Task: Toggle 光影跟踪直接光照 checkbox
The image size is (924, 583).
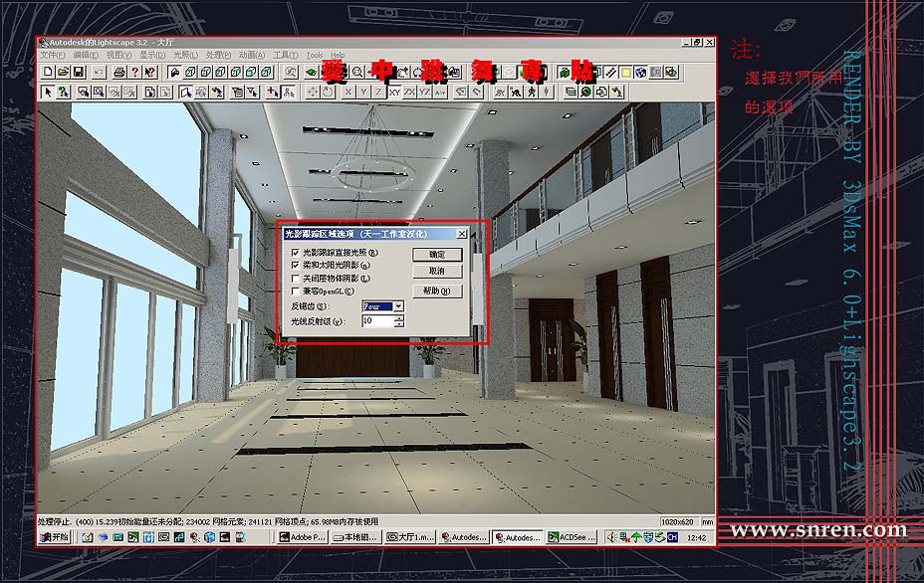Action: click(296, 252)
